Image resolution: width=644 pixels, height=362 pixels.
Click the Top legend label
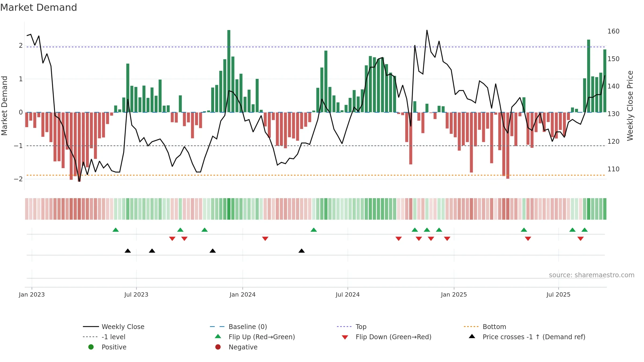[x=361, y=327]
